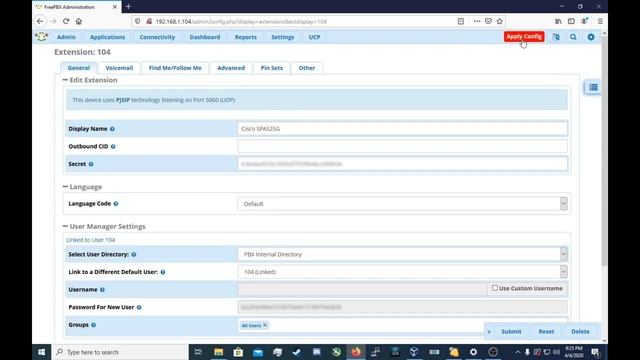The height and width of the screenshot is (360, 640).
Task: Open a new browser tab with the plus icon
Action: tap(129, 7)
